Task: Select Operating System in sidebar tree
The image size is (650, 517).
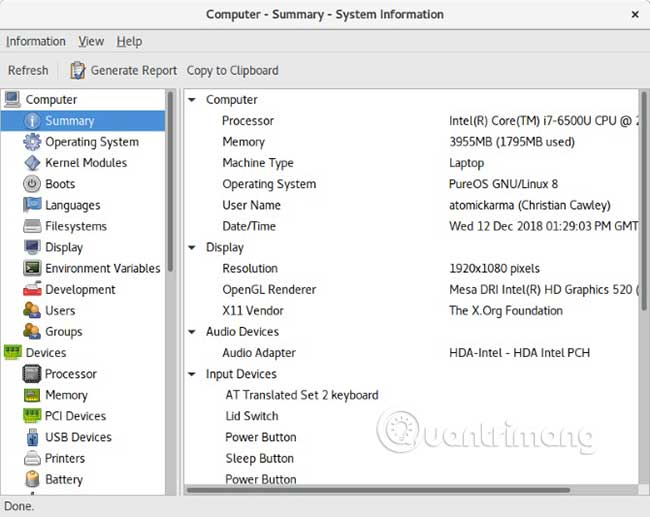Action: pyautogui.click(x=92, y=142)
